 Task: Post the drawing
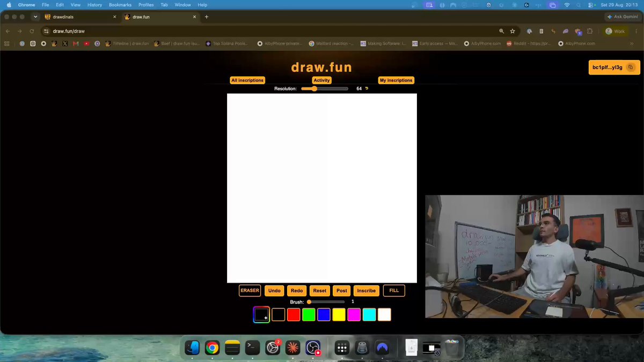(x=342, y=291)
